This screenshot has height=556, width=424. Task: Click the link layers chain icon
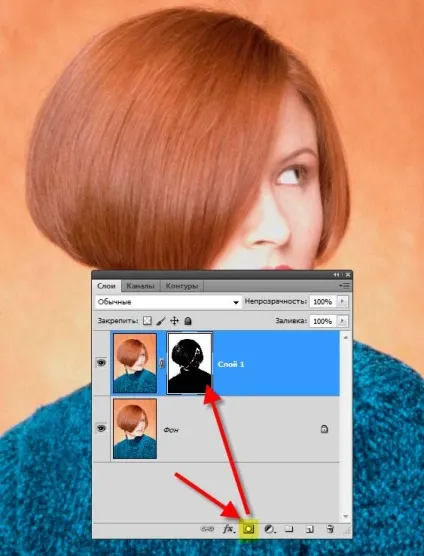[x=207, y=529]
